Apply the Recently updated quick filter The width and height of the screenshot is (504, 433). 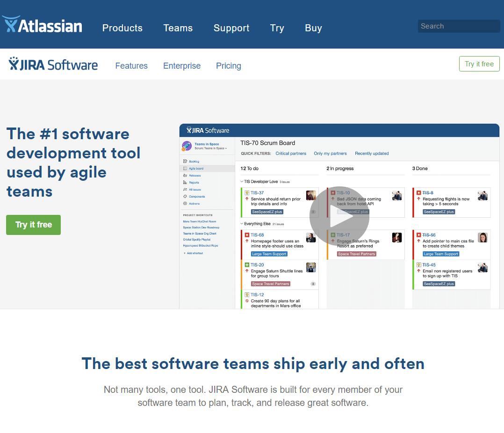[x=372, y=154]
